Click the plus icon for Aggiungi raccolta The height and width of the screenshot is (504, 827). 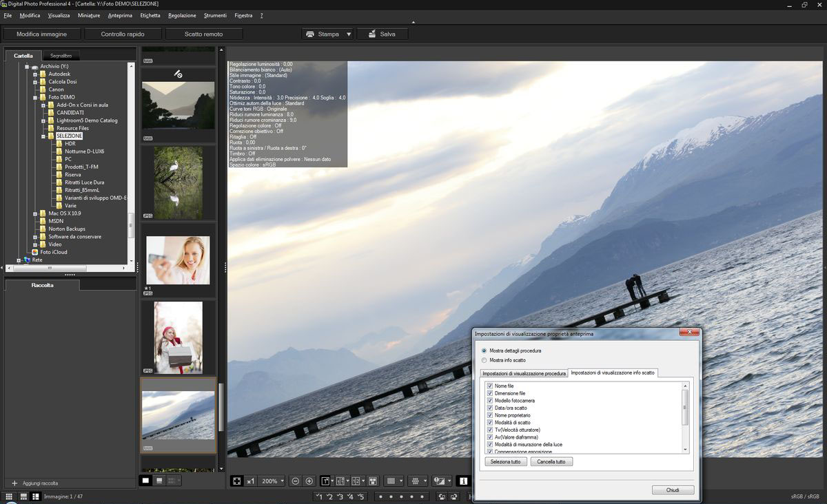click(14, 483)
